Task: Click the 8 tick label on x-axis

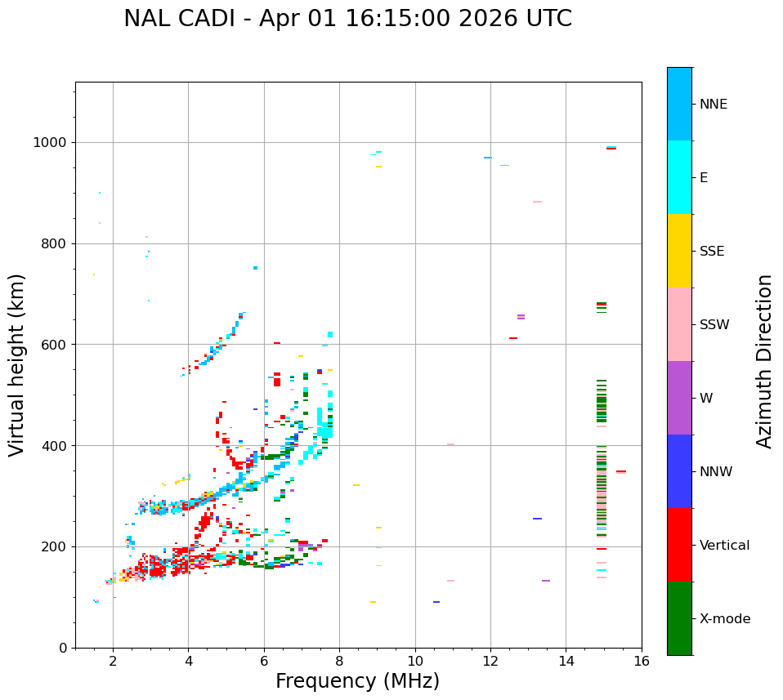Action: coord(339,661)
